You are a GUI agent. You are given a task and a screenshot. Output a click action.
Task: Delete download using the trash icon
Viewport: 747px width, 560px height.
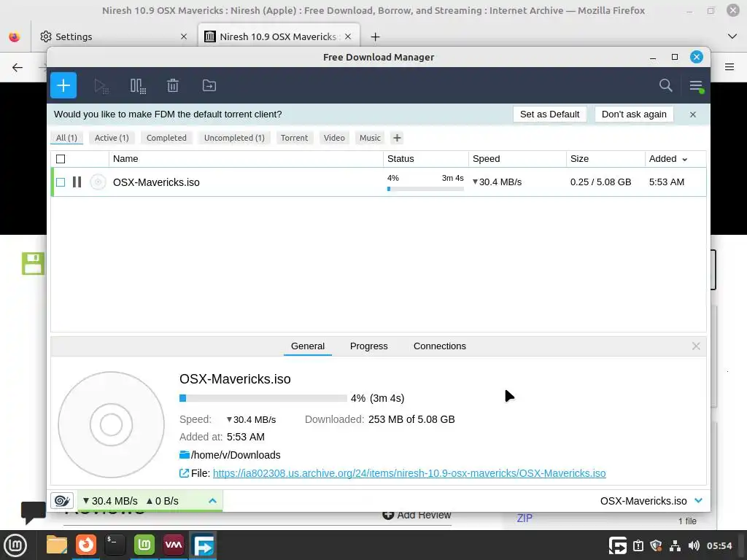click(x=173, y=86)
